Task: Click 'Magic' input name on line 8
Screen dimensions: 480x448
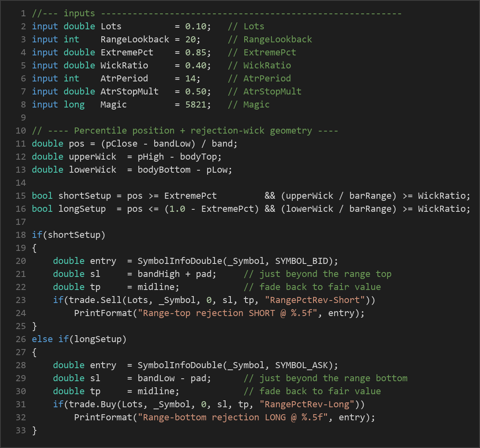Action: 114,105
